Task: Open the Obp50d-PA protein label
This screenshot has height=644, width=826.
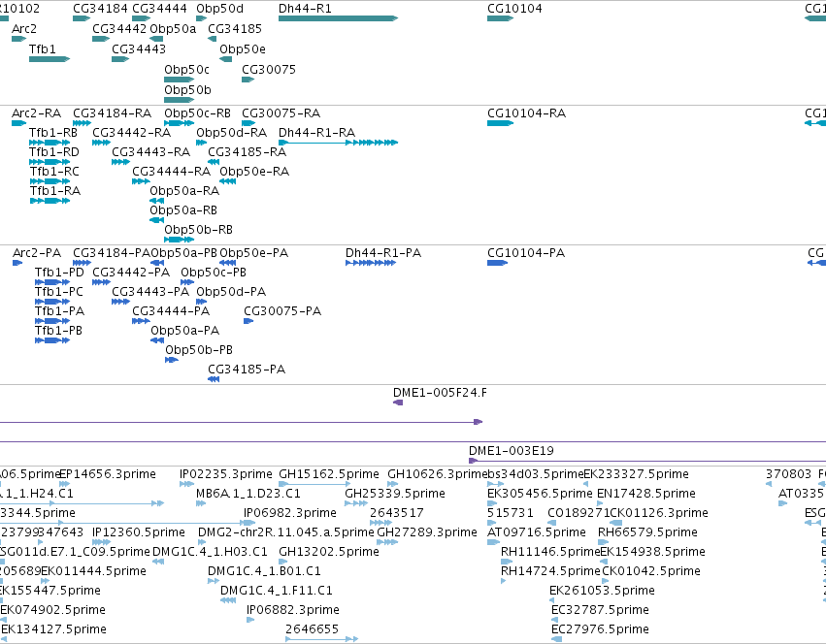Action: [231, 292]
